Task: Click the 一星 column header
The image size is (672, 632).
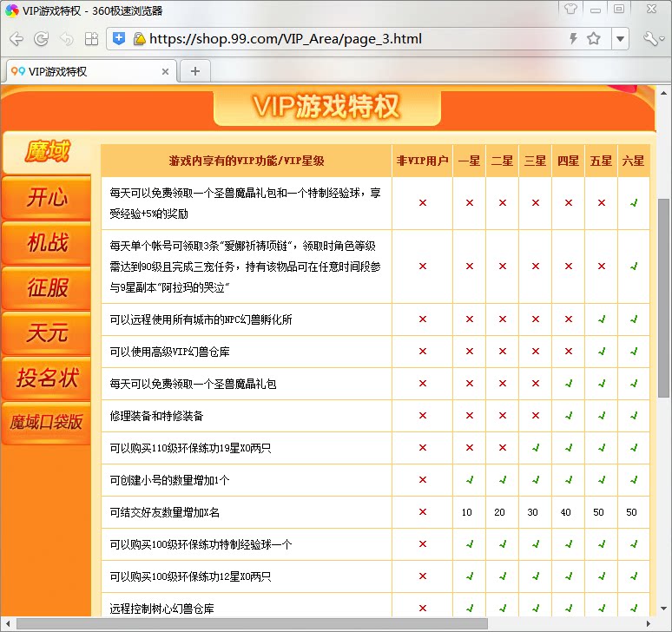Action: 470,161
